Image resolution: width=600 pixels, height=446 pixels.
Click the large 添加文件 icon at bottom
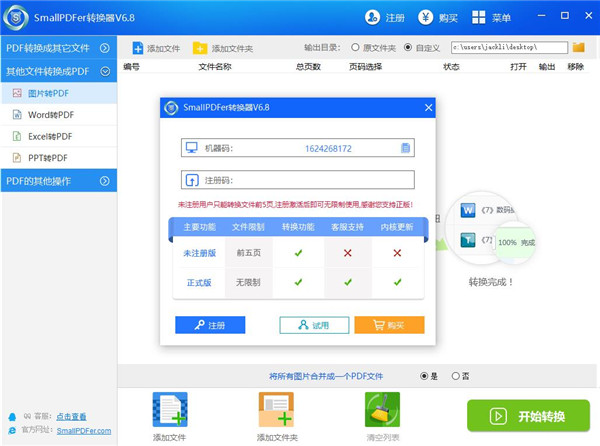[x=170, y=411]
